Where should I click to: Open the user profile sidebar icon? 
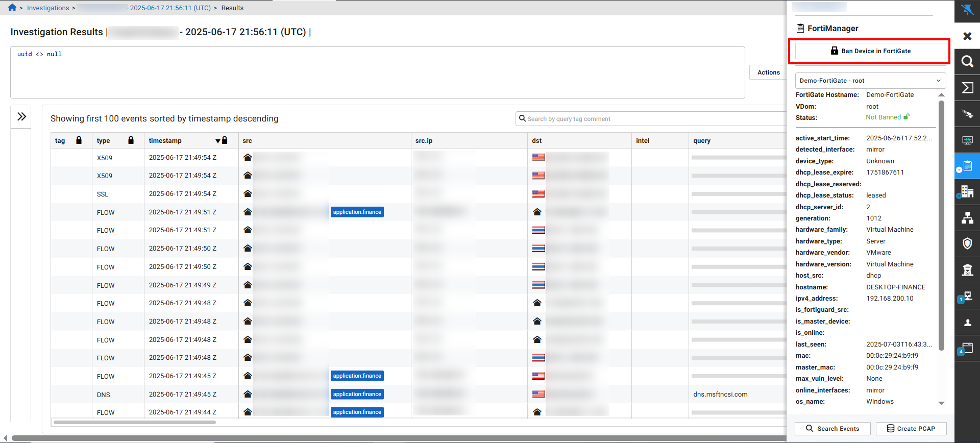pos(967,322)
